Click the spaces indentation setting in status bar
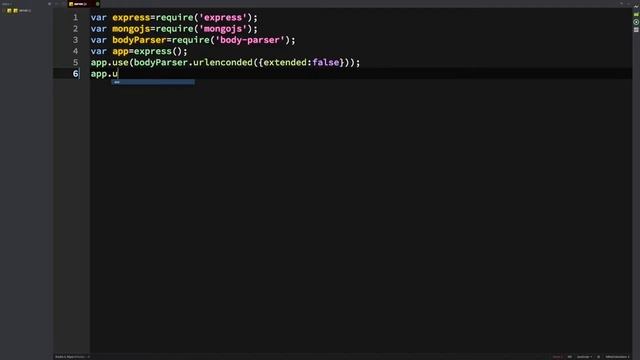The image size is (640, 360). coord(617,357)
